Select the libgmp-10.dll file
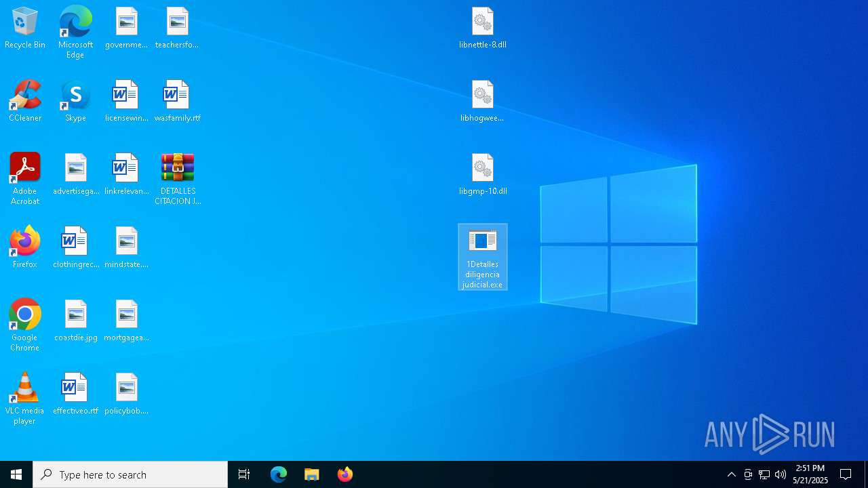868x488 pixels. point(483,175)
